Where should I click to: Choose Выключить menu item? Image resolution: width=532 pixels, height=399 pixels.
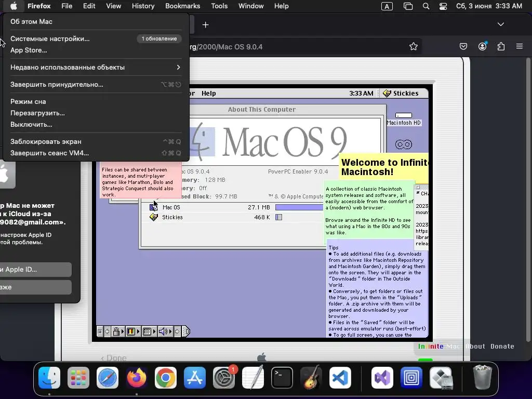pos(96,125)
